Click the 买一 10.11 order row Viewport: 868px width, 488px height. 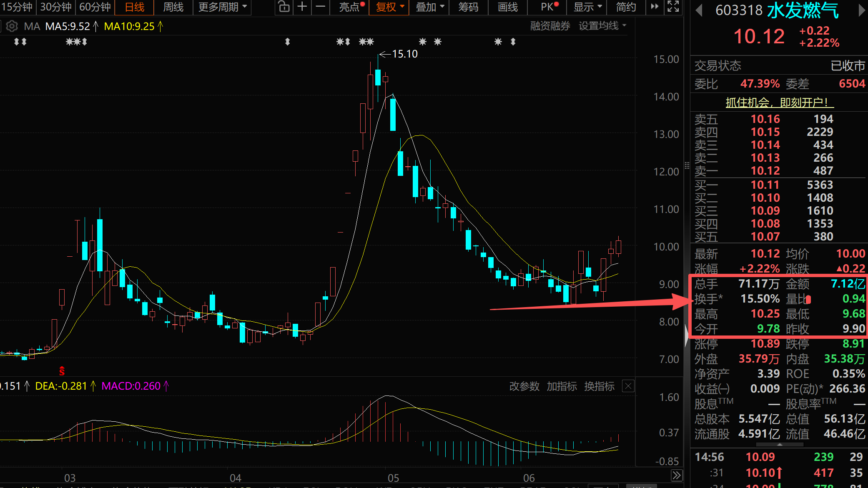coord(778,185)
